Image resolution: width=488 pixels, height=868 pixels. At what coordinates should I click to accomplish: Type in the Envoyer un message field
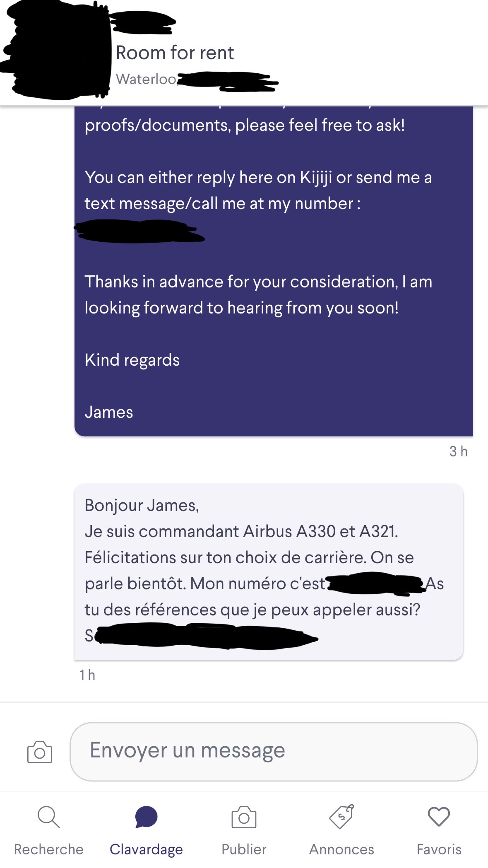pyautogui.click(x=273, y=751)
